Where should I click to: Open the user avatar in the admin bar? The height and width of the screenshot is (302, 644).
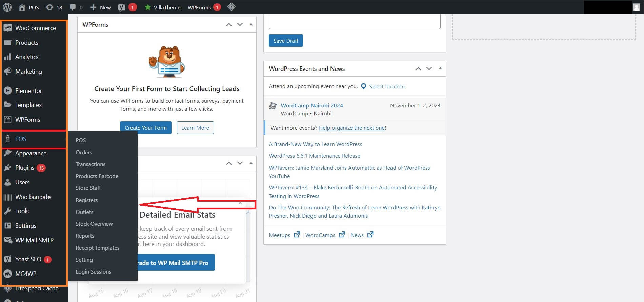point(636,7)
